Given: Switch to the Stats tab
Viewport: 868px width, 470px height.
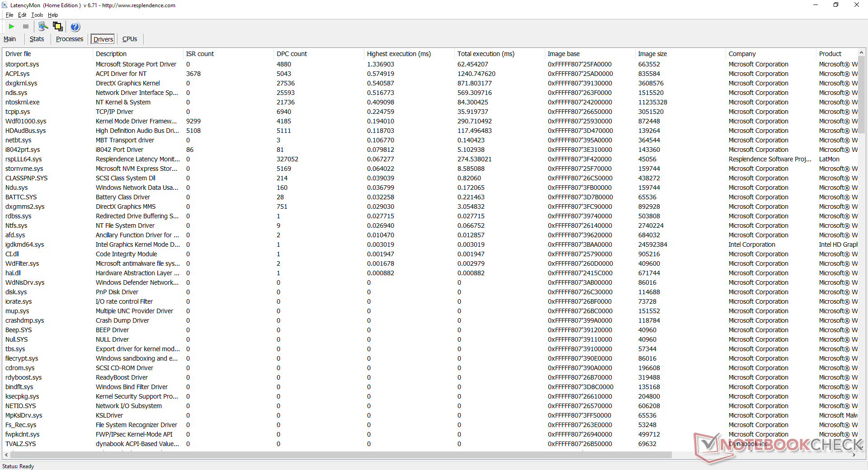Looking at the screenshot, I should [37, 39].
